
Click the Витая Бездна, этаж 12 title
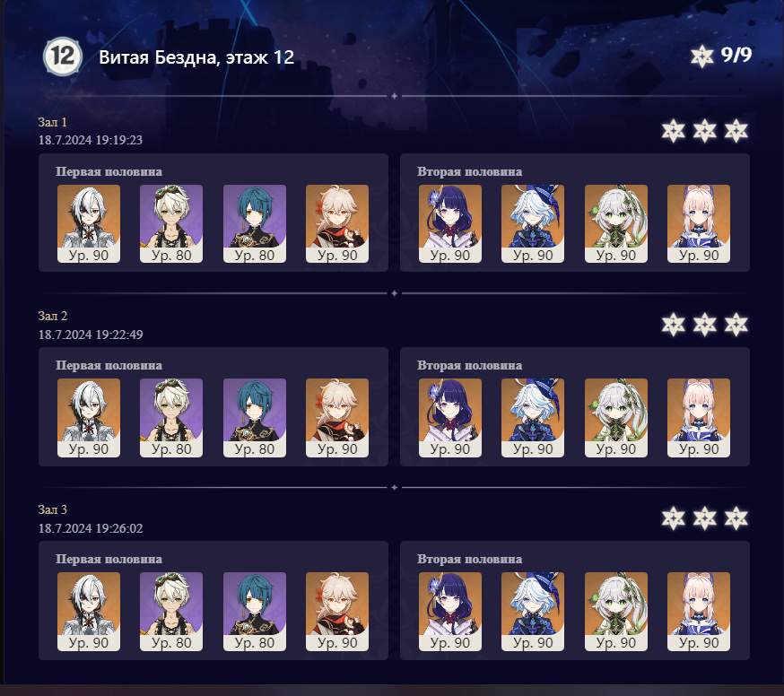click(196, 57)
